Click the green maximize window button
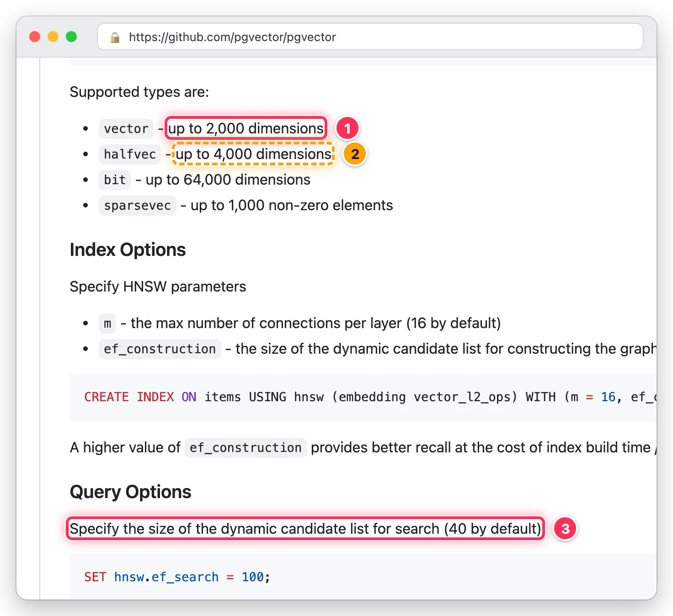This screenshot has width=673, height=616. point(71,37)
